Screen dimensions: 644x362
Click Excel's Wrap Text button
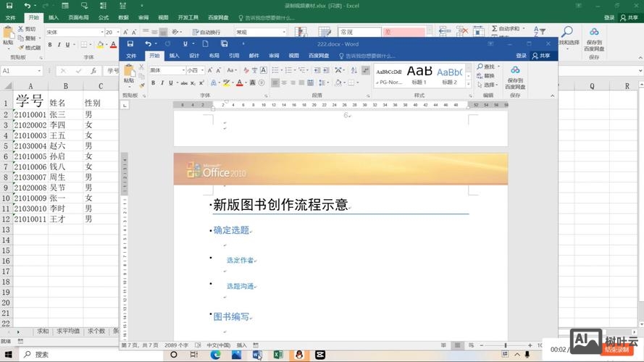206,32
